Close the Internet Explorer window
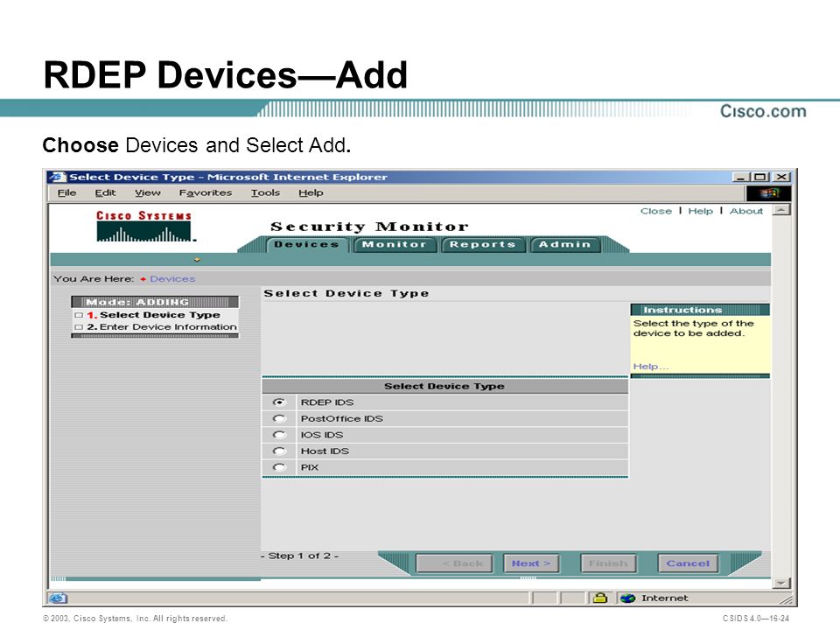This screenshot has height=630, width=840. [781, 177]
